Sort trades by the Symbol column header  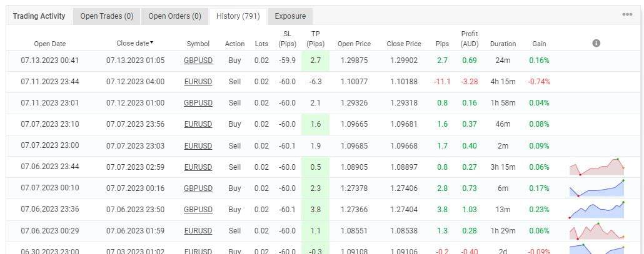point(198,44)
